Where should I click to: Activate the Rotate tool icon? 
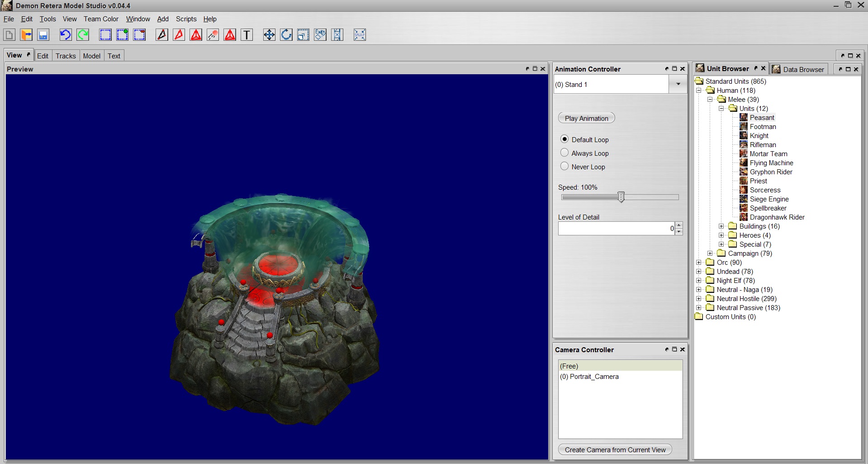tap(286, 35)
